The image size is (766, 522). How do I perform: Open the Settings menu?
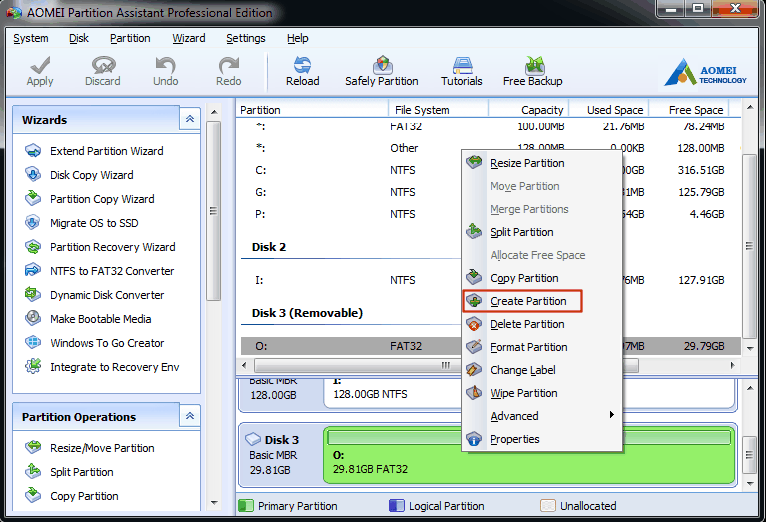246,38
